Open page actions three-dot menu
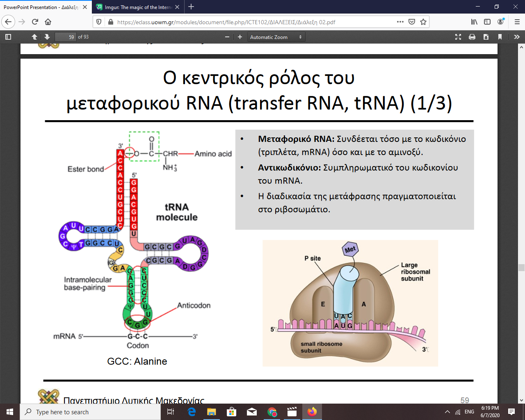525x420 pixels. pos(400,22)
